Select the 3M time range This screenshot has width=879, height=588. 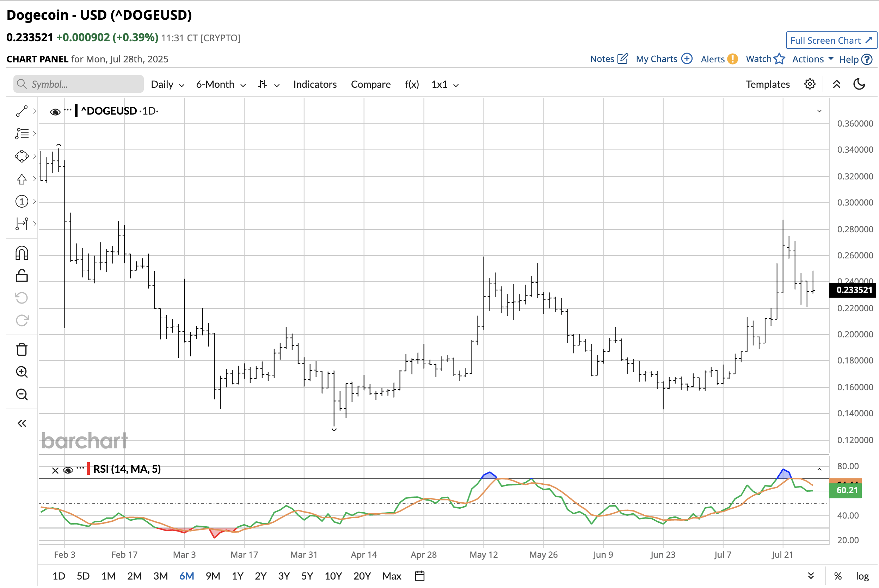(x=160, y=576)
